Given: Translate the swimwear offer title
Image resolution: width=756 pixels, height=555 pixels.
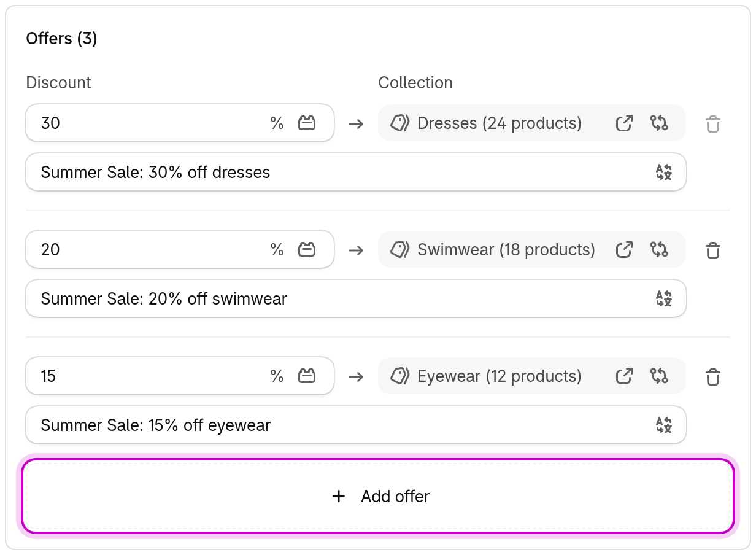Looking at the screenshot, I should click(x=663, y=299).
